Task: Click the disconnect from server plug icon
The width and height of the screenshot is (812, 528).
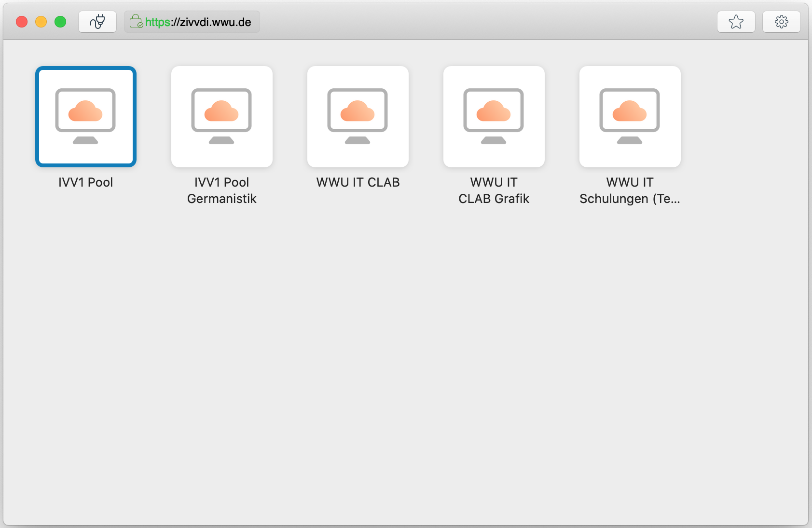Action: (x=97, y=22)
